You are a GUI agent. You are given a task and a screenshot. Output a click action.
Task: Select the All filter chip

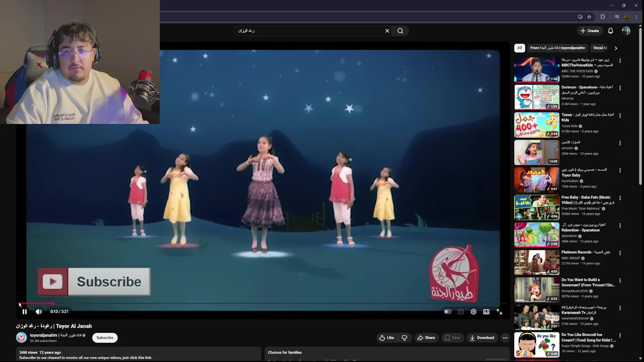click(x=519, y=48)
